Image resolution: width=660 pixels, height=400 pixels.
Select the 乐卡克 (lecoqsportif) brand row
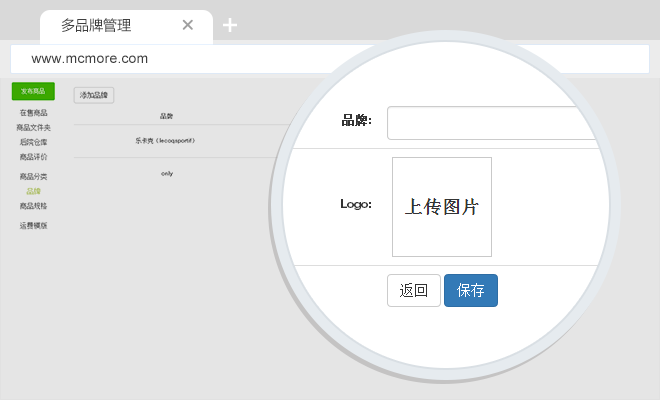click(166, 141)
